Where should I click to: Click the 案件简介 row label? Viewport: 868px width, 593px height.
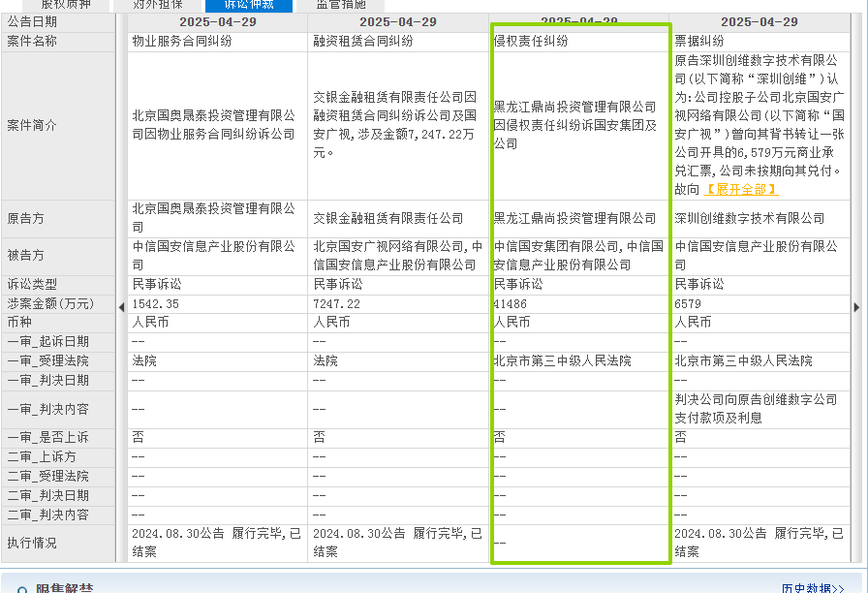coord(32,126)
